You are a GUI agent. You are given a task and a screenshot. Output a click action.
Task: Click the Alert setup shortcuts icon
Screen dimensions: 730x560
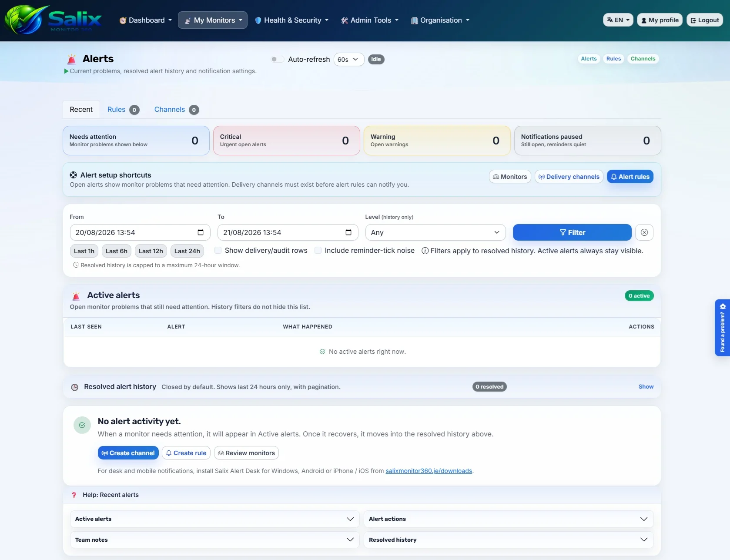coord(74,175)
